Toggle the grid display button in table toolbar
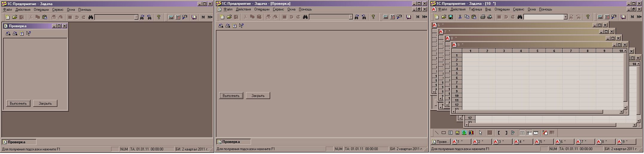The height and width of the screenshot is (154, 644). coord(522,133)
